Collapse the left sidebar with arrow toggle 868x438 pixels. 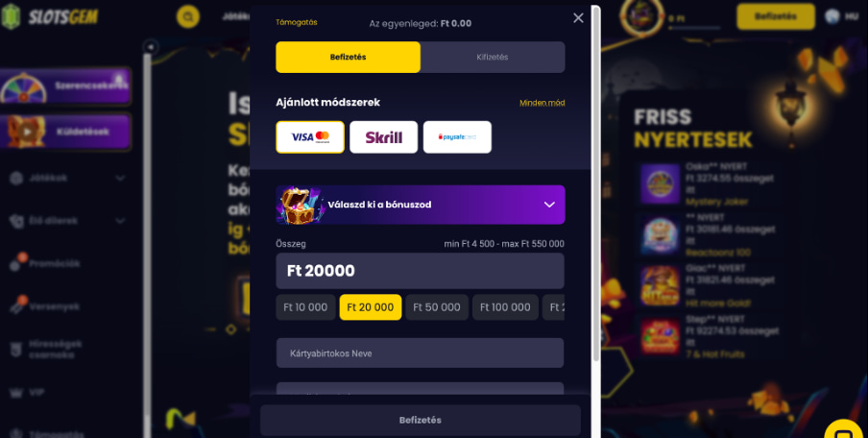point(150,47)
